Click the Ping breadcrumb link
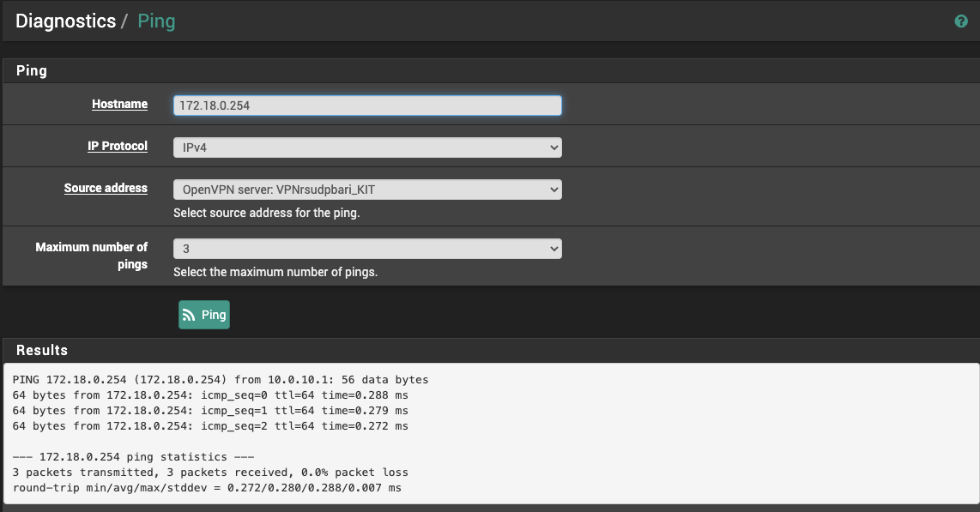980x512 pixels. click(156, 21)
